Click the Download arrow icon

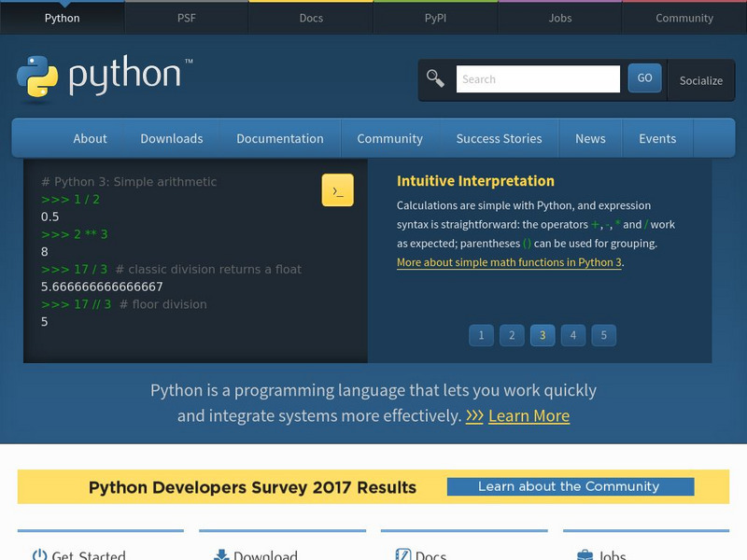(x=221, y=555)
